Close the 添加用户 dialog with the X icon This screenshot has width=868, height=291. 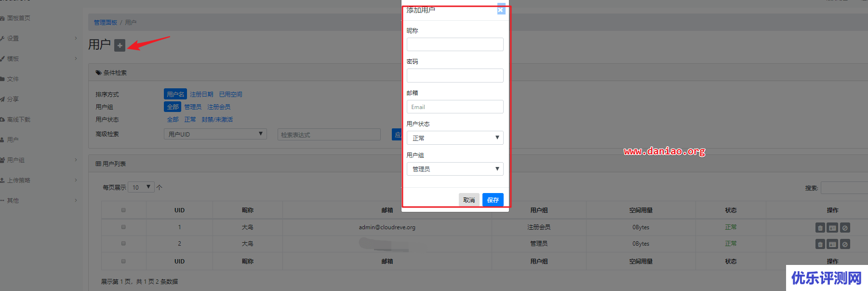(x=501, y=10)
